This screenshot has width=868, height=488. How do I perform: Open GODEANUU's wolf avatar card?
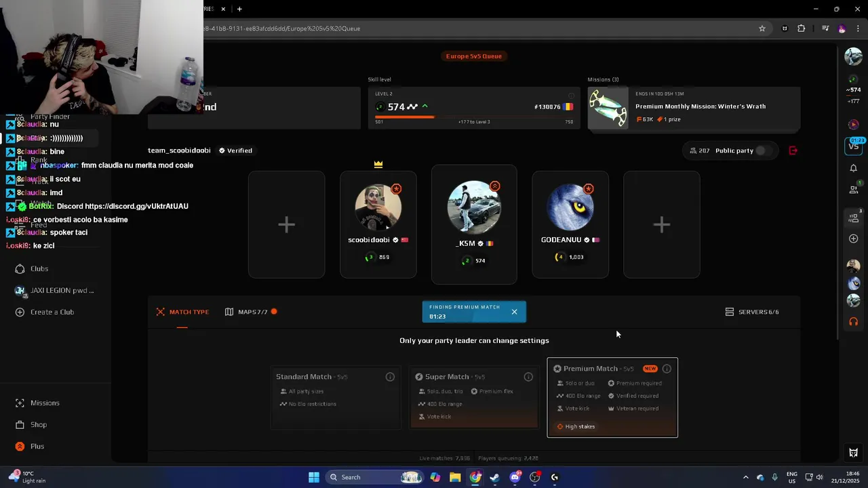(x=570, y=207)
